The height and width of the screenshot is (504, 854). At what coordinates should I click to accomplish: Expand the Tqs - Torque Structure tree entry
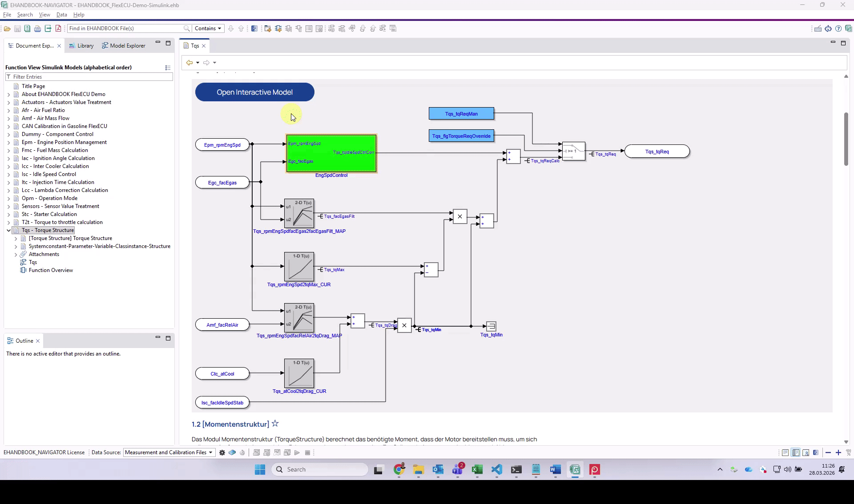pyautogui.click(x=8, y=230)
